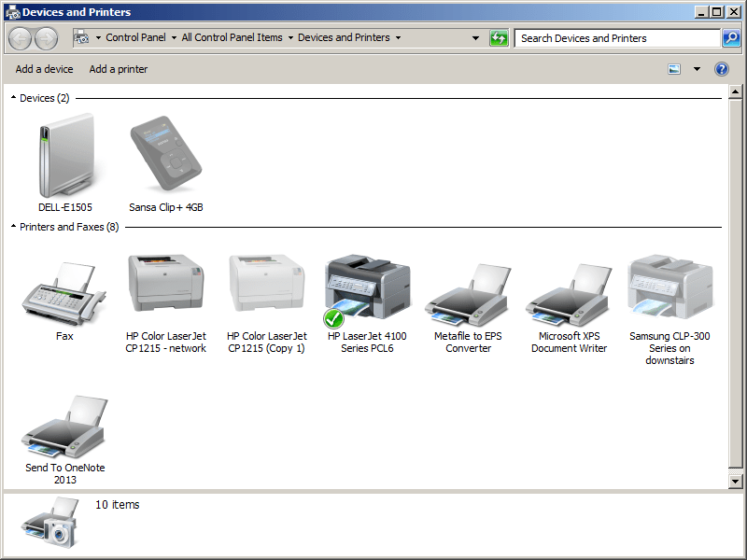Open the views dropdown arrow
Image resolution: width=747 pixels, height=560 pixels.
click(x=696, y=69)
